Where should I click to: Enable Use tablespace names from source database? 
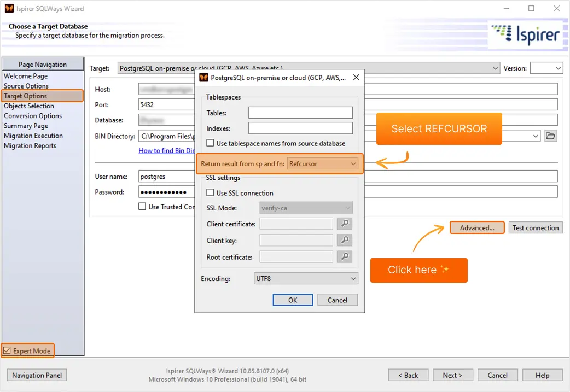point(210,143)
